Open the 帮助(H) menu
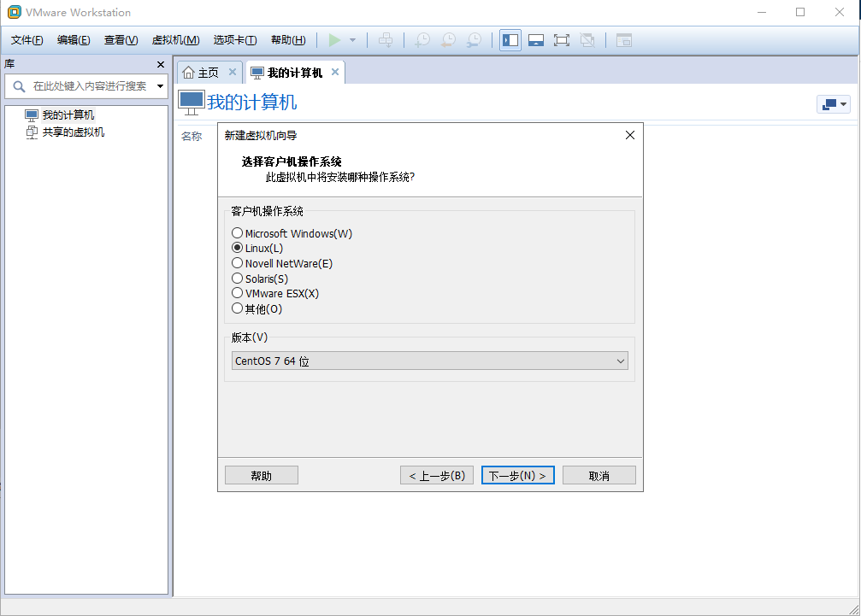The width and height of the screenshot is (861, 616). click(288, 40)
